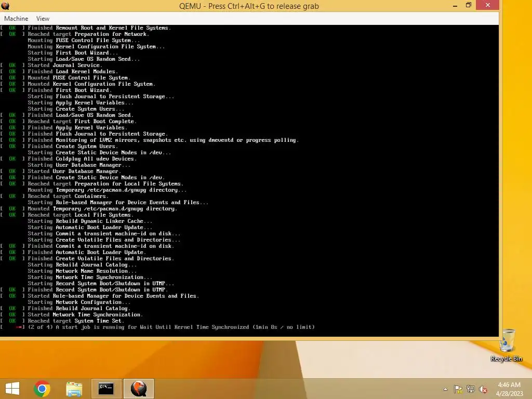Open the Recycle Bin desktop icon
The image size is (532, 399).
[x=506, y=345]
